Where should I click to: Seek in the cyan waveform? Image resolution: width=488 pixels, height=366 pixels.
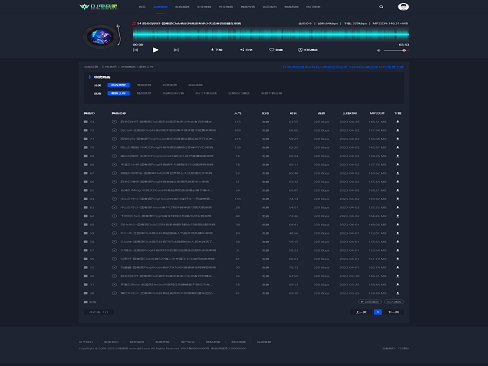point(271,34)
